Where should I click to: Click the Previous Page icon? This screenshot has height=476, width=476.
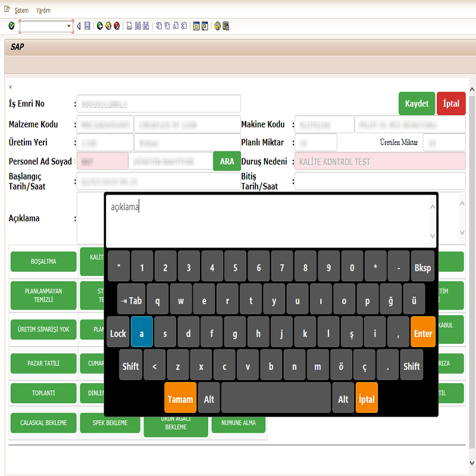point(167,26)
